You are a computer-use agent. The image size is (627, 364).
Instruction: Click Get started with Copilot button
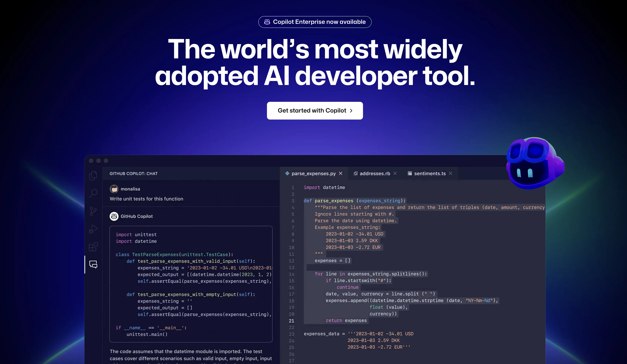[315, 110]
